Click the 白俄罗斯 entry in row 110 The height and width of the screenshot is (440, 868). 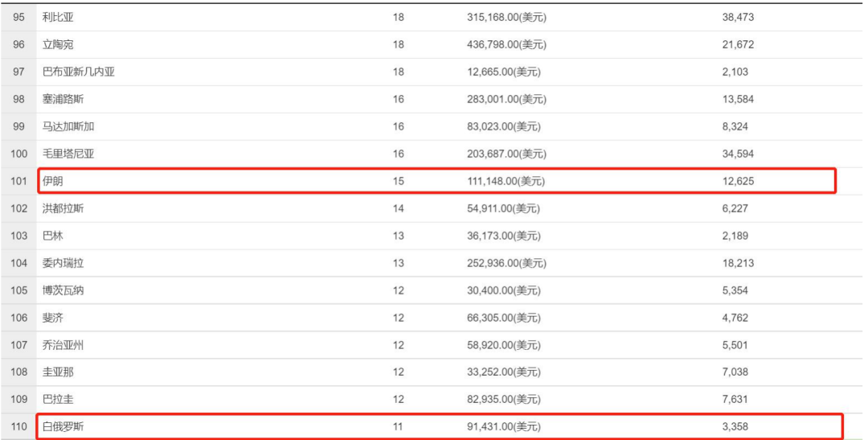click(63, 426)
